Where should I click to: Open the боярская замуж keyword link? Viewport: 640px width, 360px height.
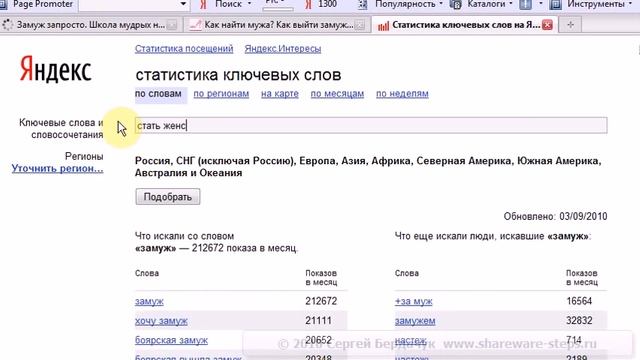click(171, 340)
